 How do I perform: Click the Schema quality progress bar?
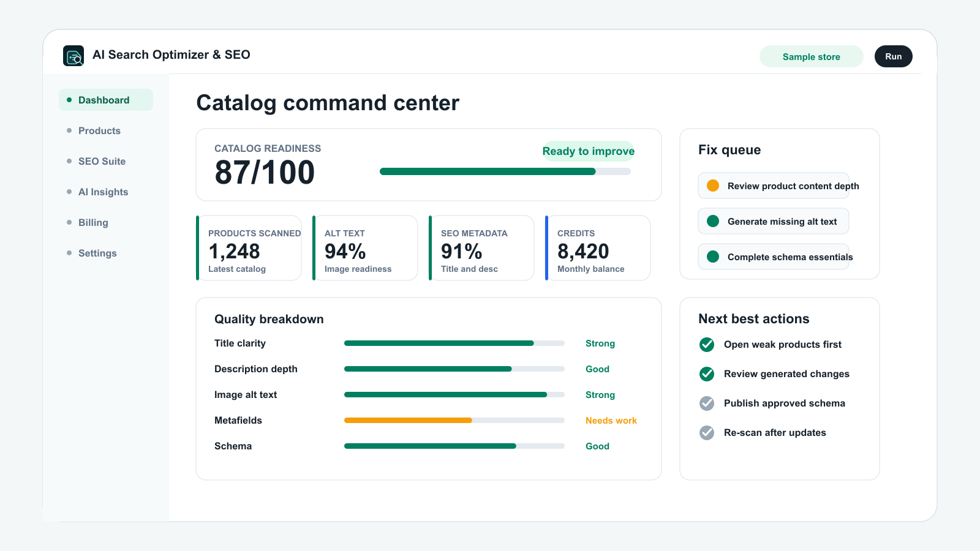pos(454,446)
